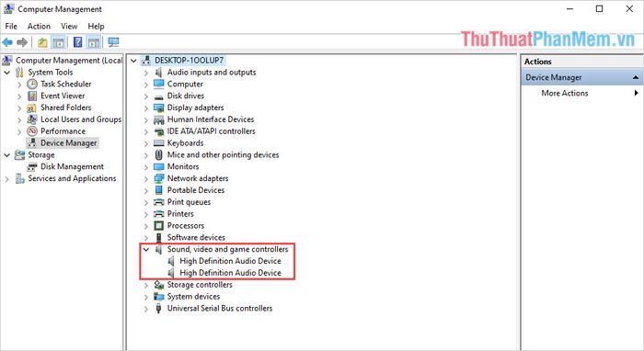Image resolution: width=644 pixels, height=351 pixels.
Task: Collapse the DESKTOP-1OOLUP7 root node
Action: click(133, 61)
